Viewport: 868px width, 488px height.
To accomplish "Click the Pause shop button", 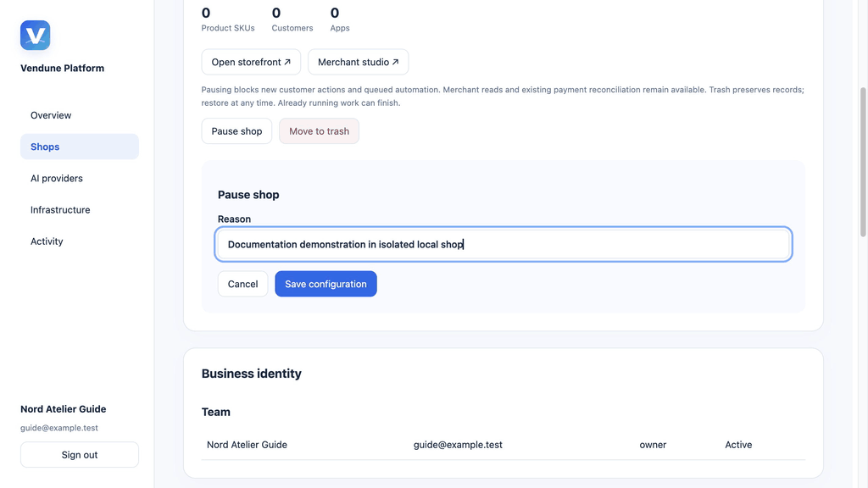I will [x=236, y=131].
